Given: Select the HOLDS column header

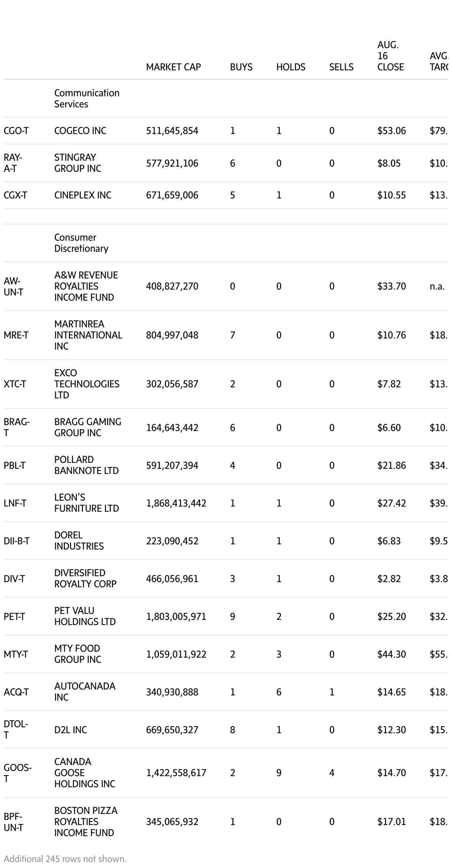Looking at the screenshot, I should pyautogui.click(x=290, y=67).
